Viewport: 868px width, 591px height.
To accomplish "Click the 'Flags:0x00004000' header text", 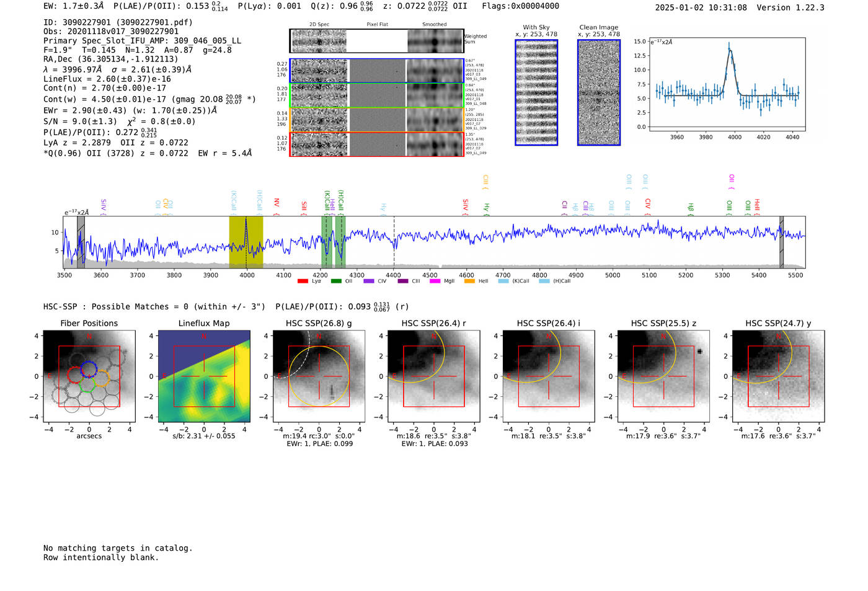I will 520,6.
